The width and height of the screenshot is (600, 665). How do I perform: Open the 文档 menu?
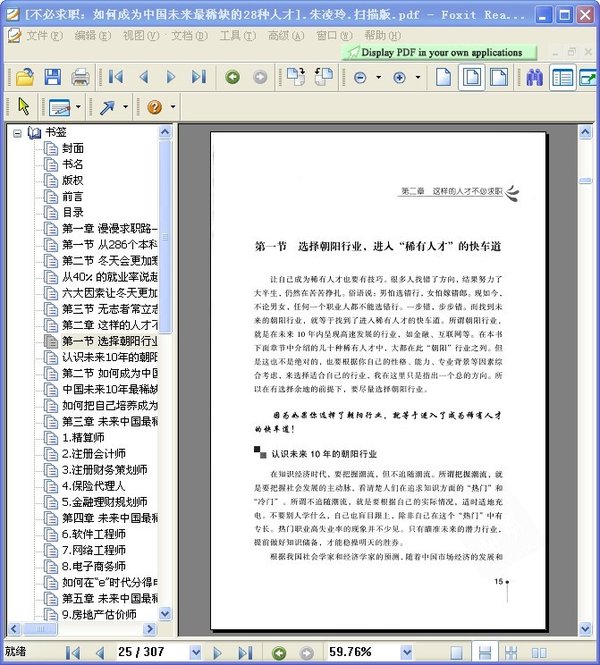click(189, 36)
